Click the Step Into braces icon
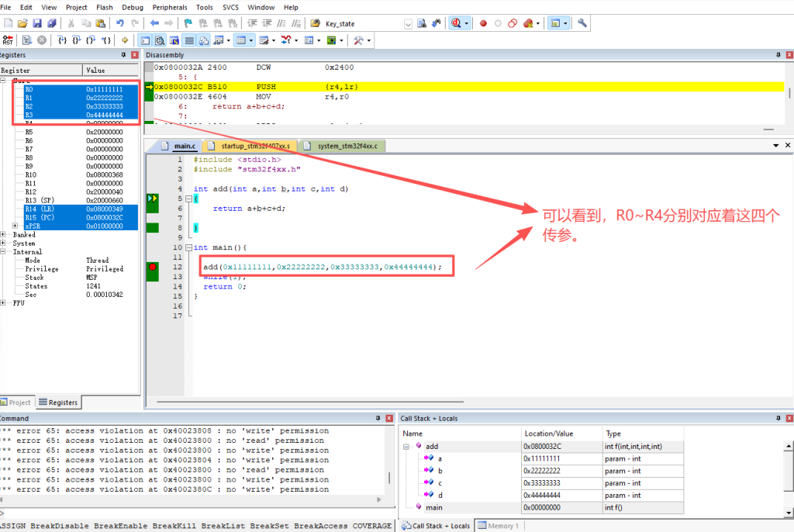 click(x=61, y=40)
